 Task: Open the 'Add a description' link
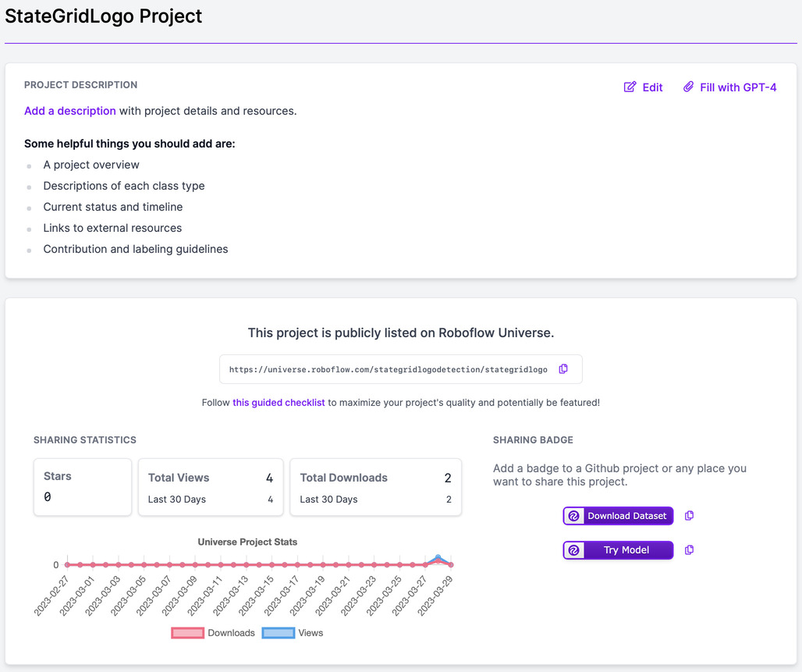(70, 111)
